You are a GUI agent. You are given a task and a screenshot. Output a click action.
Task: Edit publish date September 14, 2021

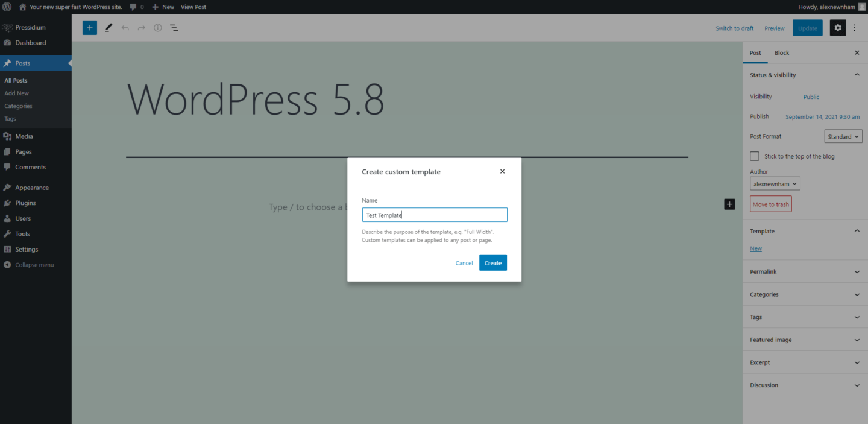[x=823, y=117]
